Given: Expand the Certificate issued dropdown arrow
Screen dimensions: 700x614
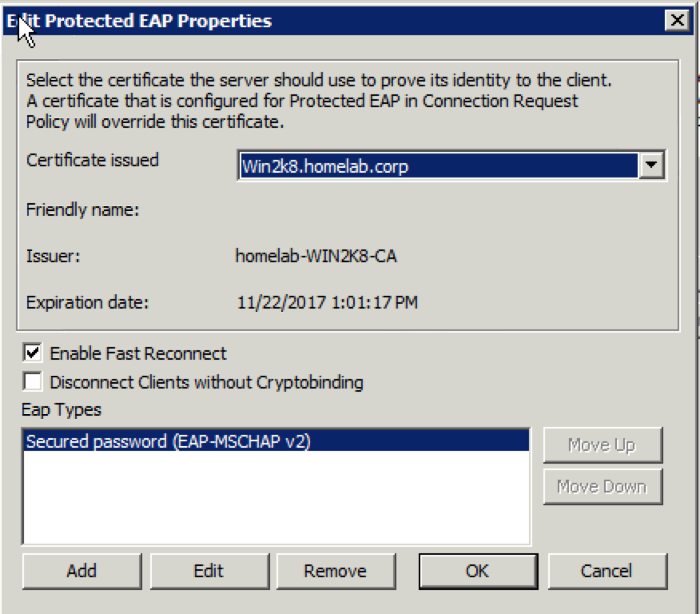Looking at the screenshot, I should 651,165.
